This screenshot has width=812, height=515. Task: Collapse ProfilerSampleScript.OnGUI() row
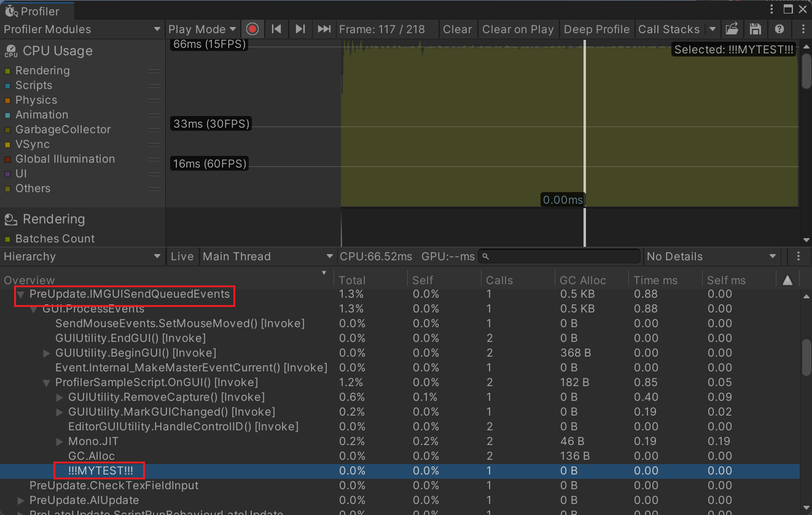tap(47, 382)
